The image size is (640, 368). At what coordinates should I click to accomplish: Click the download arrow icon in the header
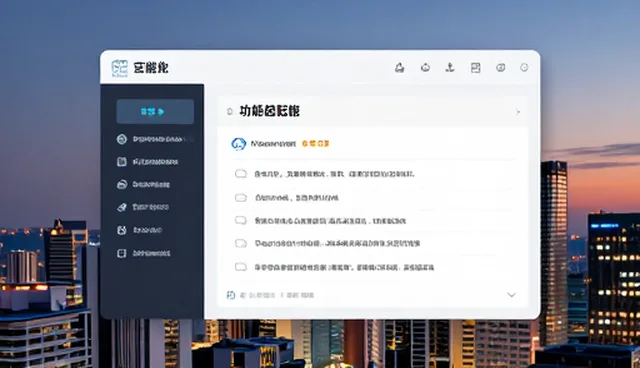(x=450, y=68)
